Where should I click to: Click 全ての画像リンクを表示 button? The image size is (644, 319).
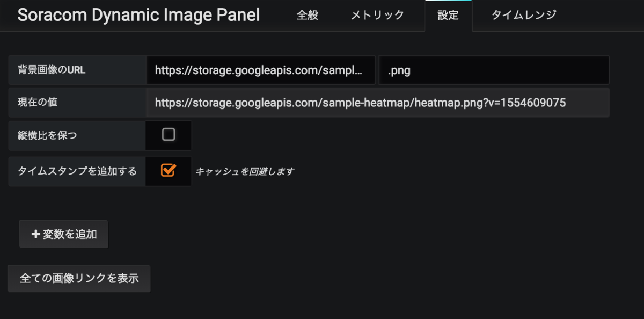[78, 278]
